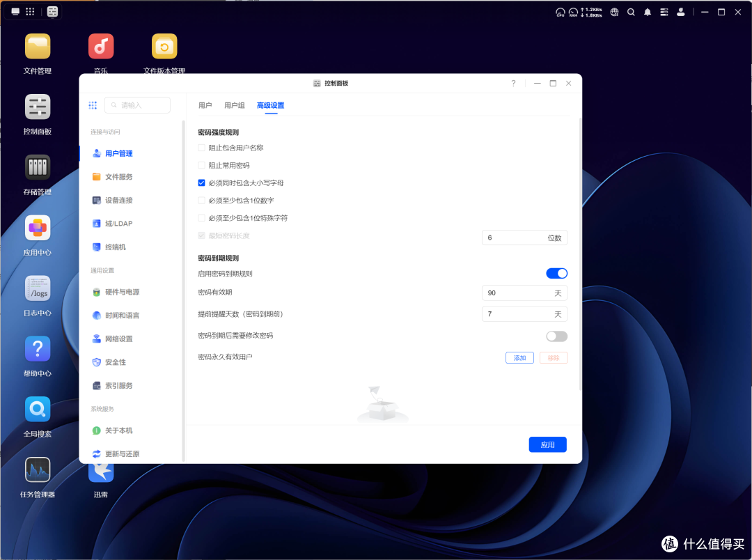This screenshot has width=752, height=560.
Task: Switch to the 用户组 tab
Action: click(235, 106)
